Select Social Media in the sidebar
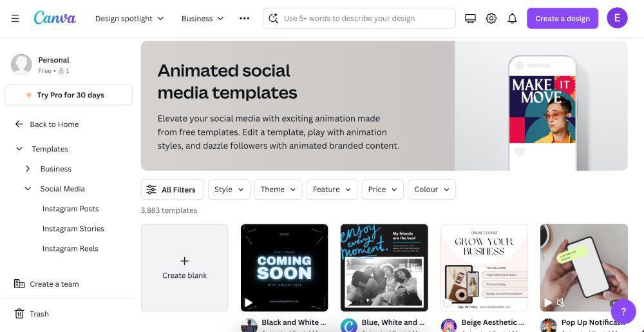This screenshot has height=332, width=644. [x=62, y=189]
